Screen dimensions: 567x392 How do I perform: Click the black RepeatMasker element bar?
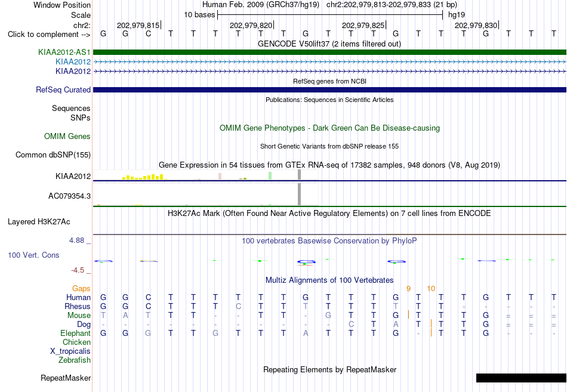[x=521, y=378]
